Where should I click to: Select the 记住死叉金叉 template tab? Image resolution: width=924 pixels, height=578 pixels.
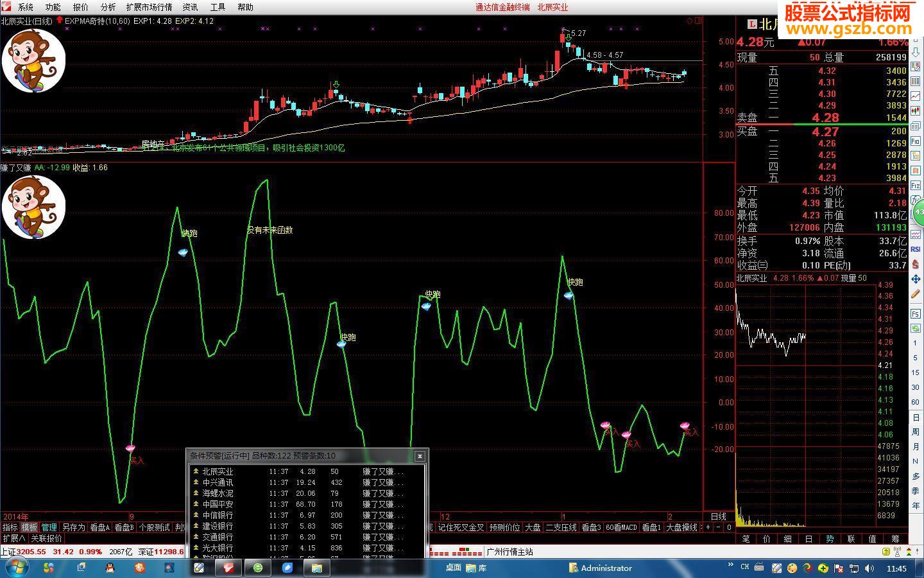[461, 527]
